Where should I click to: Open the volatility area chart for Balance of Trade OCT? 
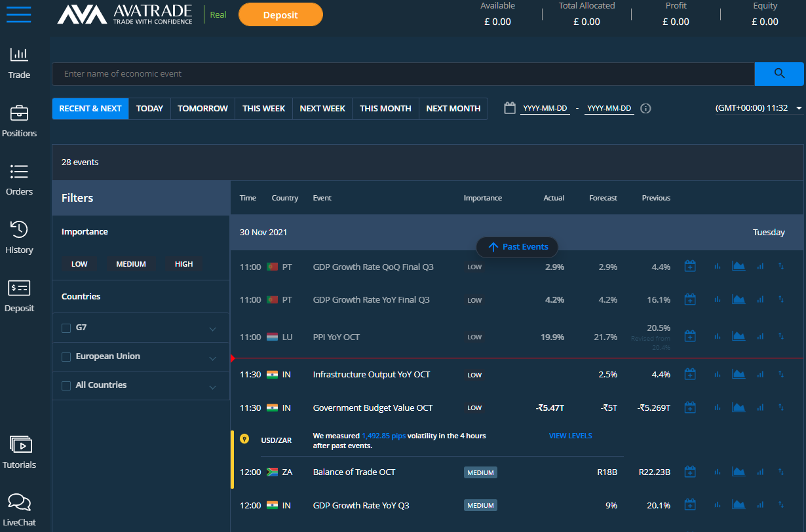pos(739,472)
